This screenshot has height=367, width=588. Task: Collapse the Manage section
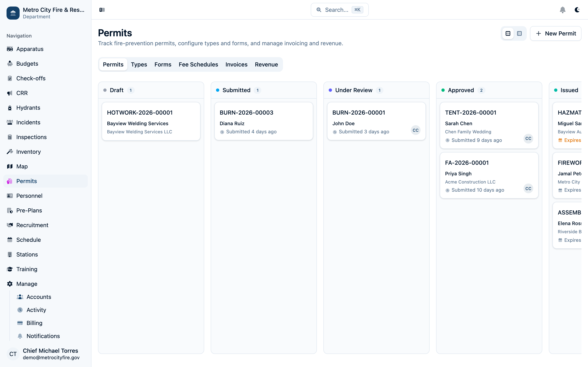pyautogui.click(x=27, y=284)
